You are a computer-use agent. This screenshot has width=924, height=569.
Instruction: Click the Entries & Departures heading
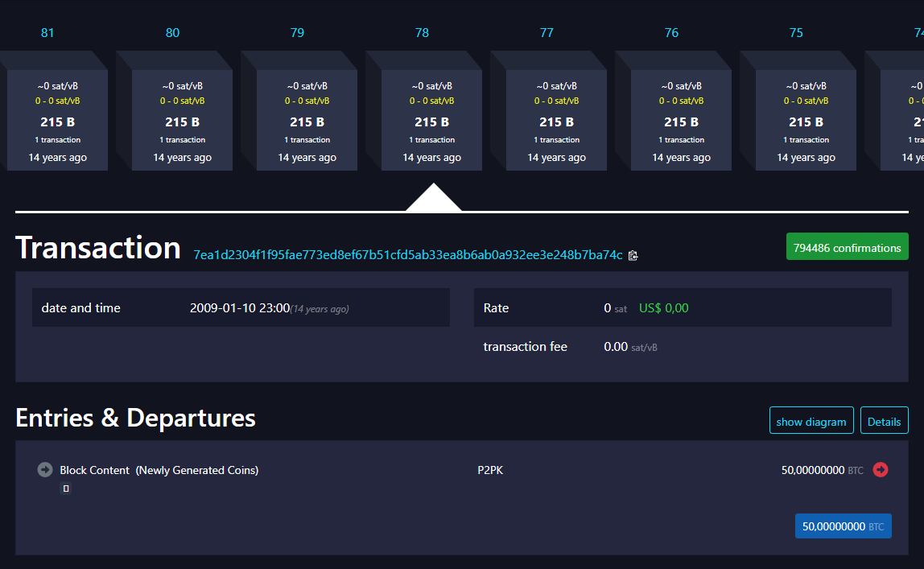click(x=135, y=419)
